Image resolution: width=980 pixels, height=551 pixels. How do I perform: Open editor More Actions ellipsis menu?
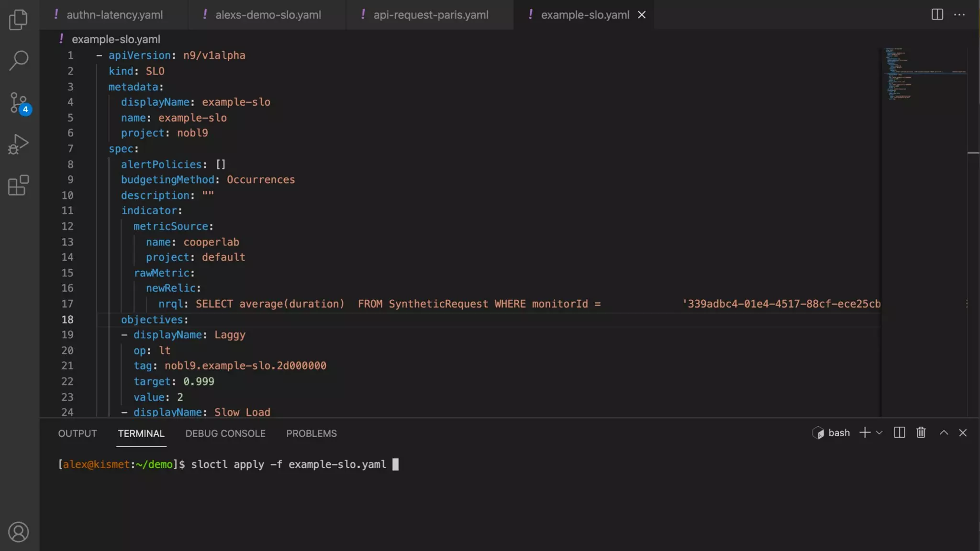click(x=959, y=15)
